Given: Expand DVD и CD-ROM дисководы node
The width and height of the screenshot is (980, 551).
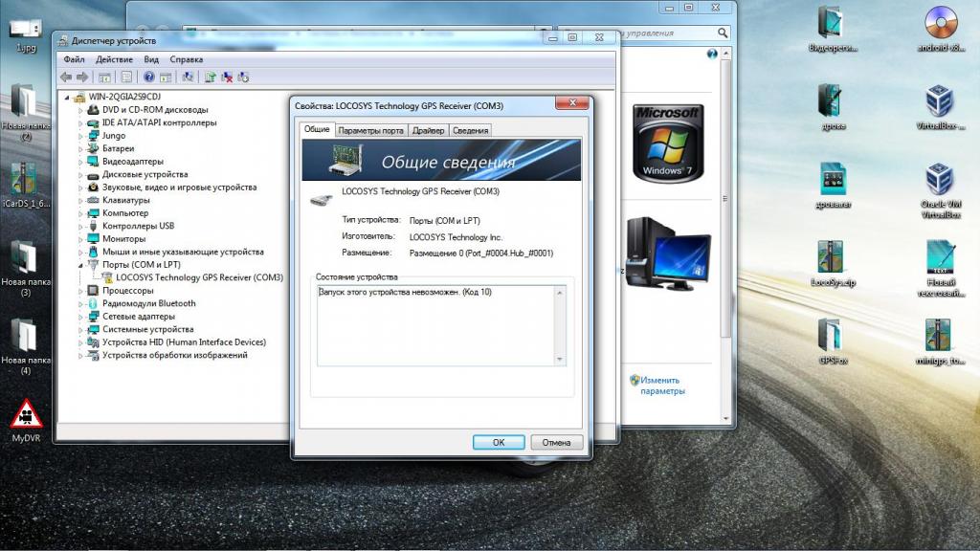Looking at the screenshot, I should (x=81, y=110).
